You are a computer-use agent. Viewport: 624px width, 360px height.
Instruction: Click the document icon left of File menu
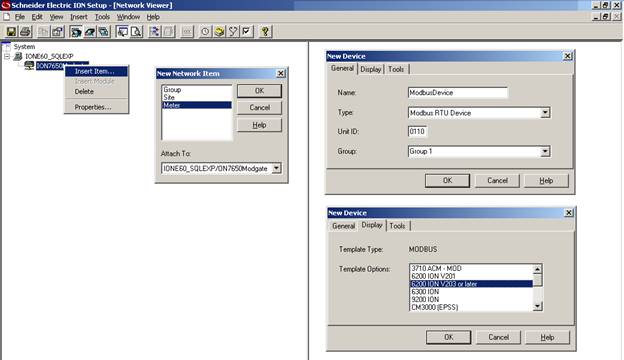pos(6,17)
